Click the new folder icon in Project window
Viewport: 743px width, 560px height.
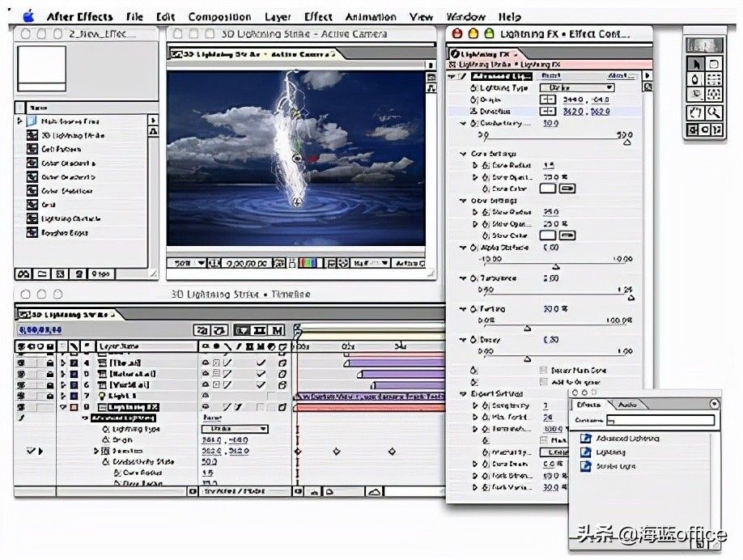42,274
